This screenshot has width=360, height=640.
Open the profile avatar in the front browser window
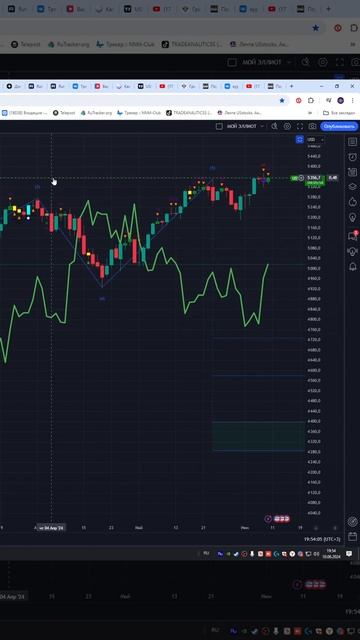[x=340, y=100]
